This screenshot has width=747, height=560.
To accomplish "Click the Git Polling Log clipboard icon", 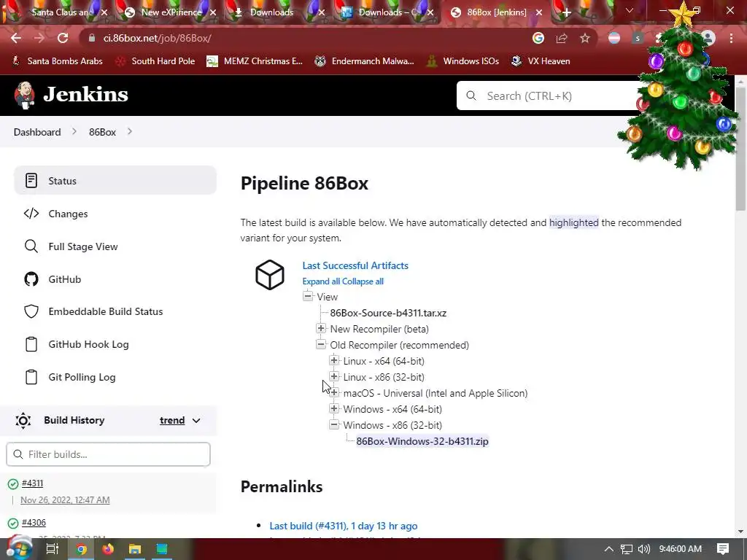I will point(31,377).
